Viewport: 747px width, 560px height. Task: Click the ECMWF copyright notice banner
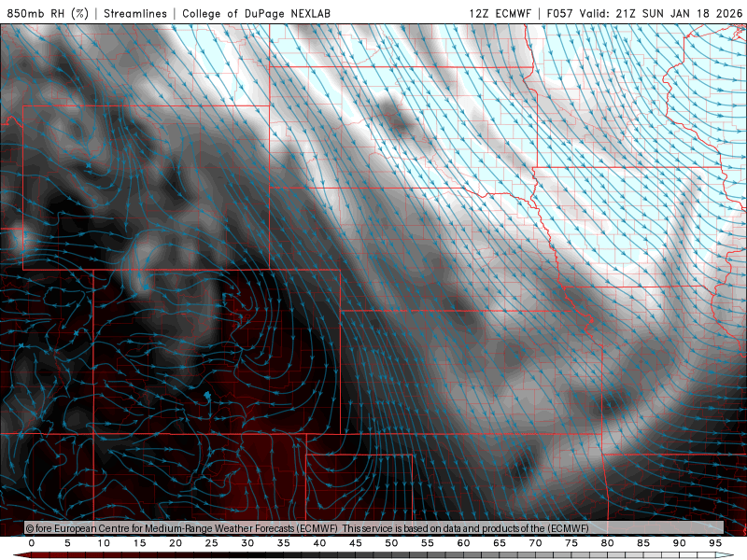[374, 528]
